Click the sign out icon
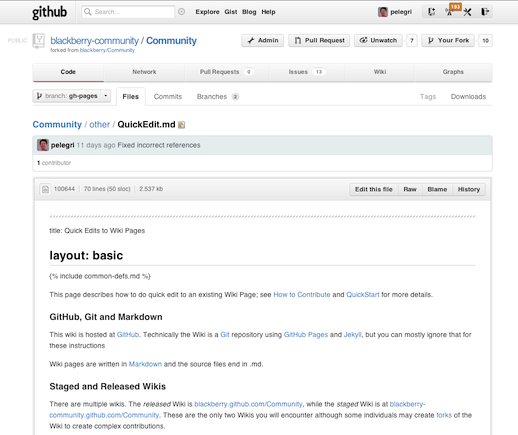The height and width of the screenshot is (435, 518). [x=485, y=12]
